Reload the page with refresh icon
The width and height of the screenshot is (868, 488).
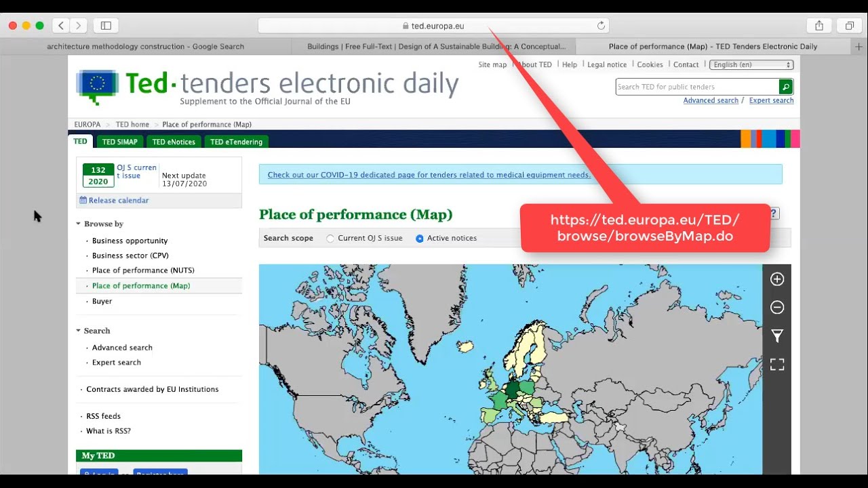601,26
